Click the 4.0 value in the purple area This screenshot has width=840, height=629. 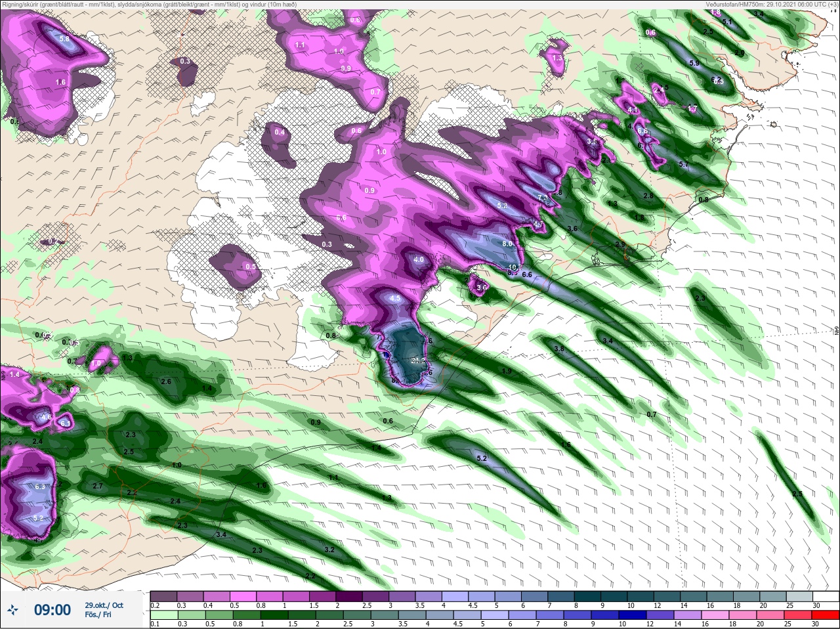click(x=419, y=259)
